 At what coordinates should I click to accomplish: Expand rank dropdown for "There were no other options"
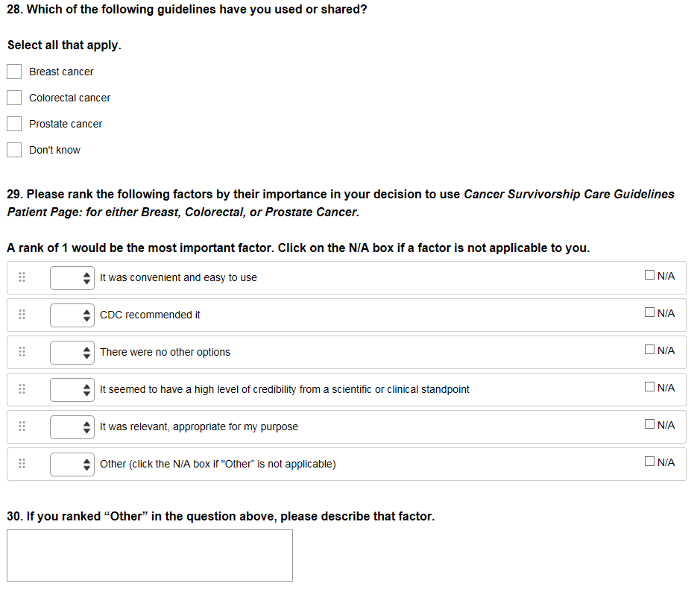(72, 352)
